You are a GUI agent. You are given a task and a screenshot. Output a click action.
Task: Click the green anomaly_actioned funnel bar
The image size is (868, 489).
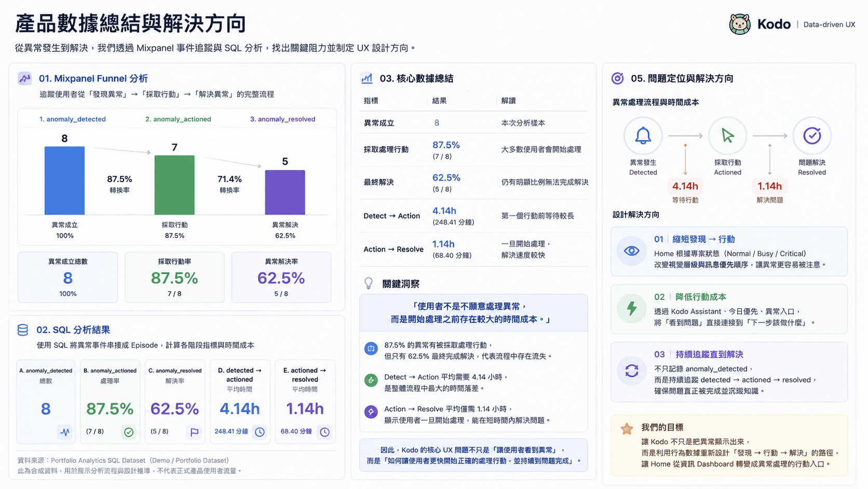[x=174, y=185]
